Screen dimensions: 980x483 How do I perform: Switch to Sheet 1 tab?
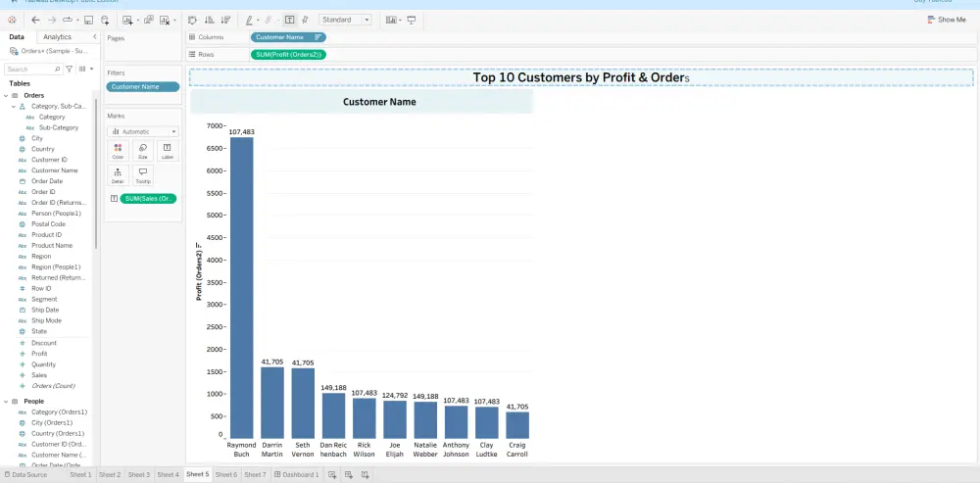point(80,475)
